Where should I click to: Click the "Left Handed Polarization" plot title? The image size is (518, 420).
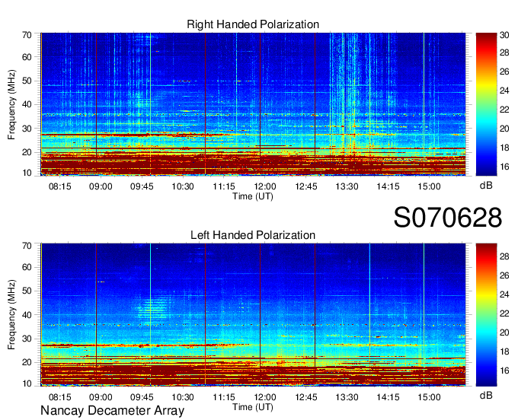pos(253,235)
